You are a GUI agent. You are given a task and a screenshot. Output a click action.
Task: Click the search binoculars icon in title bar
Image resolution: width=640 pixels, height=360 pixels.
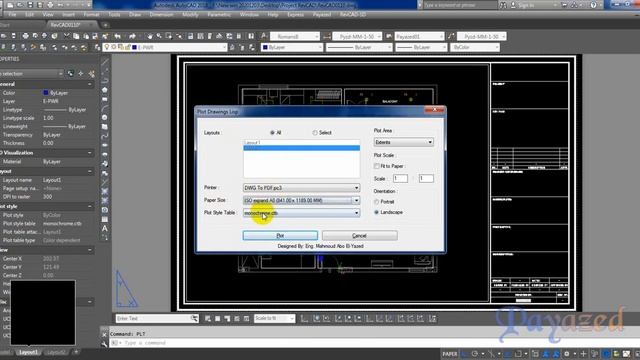coord(503,5)
